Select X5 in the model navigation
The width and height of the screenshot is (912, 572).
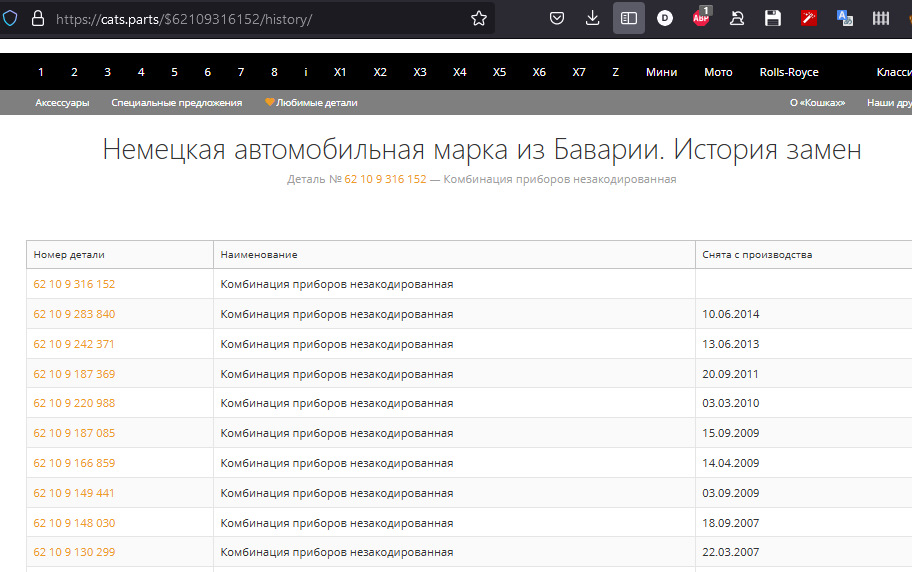point(499,72)
